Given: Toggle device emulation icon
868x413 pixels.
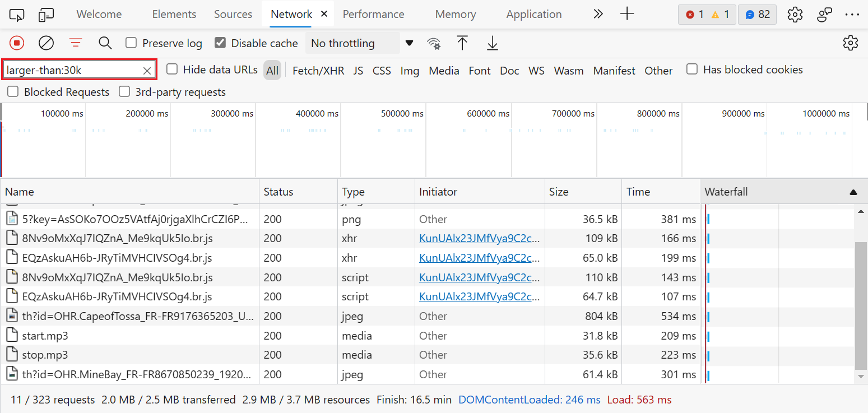Looking at the screenshot, I should coord(46,15).
